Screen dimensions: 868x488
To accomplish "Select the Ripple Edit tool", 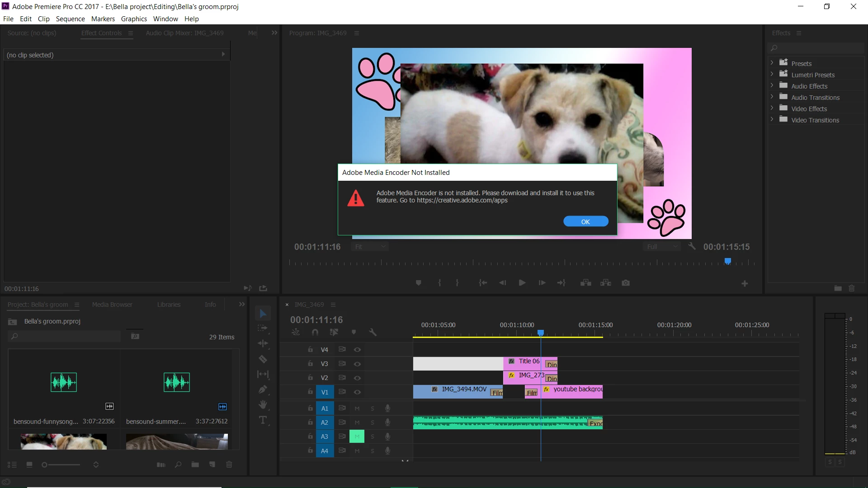I will [263, 343].
